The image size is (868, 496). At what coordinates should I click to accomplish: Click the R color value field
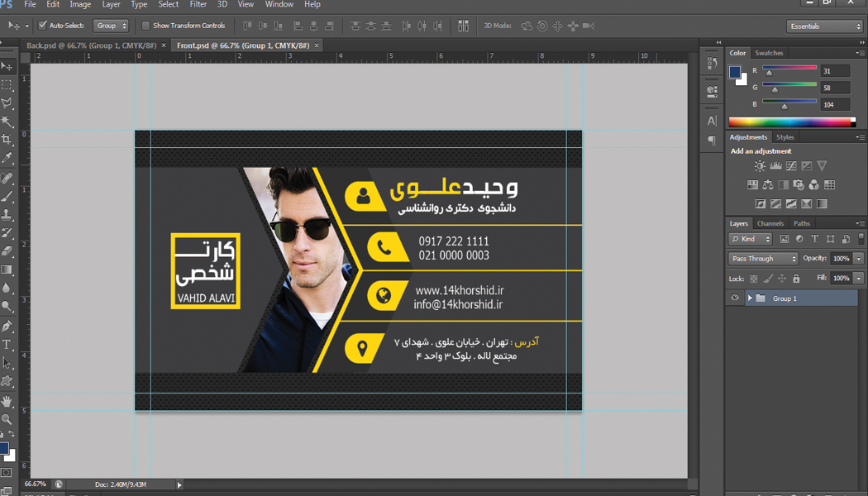[x=836, y=71]
